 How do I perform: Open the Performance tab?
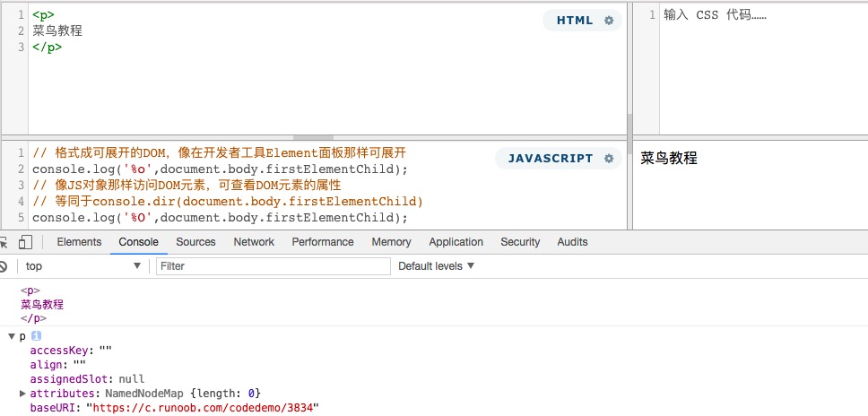pos(323,242)
